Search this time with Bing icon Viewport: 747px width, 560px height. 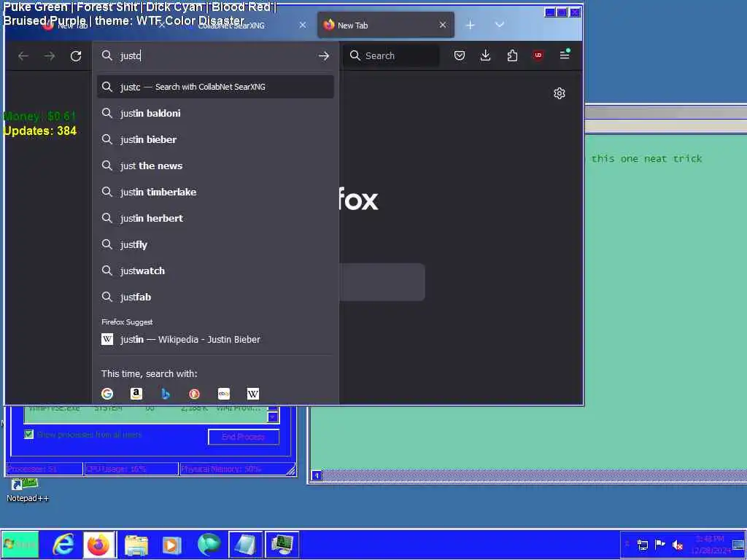point(166,394)
